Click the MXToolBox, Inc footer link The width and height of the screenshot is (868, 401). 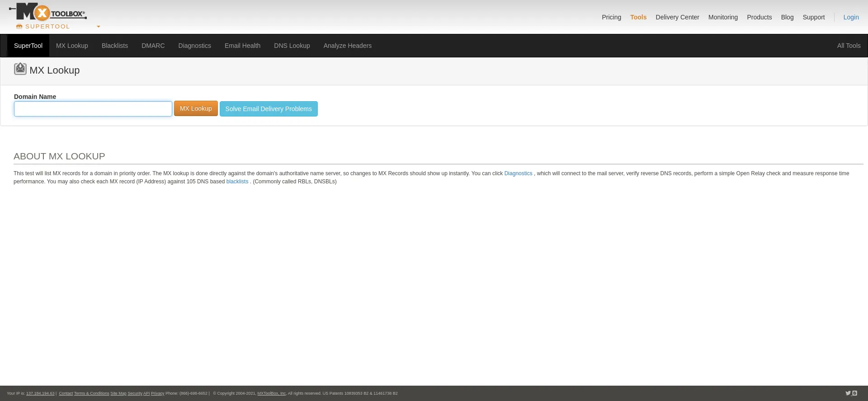tap(271, 393)
